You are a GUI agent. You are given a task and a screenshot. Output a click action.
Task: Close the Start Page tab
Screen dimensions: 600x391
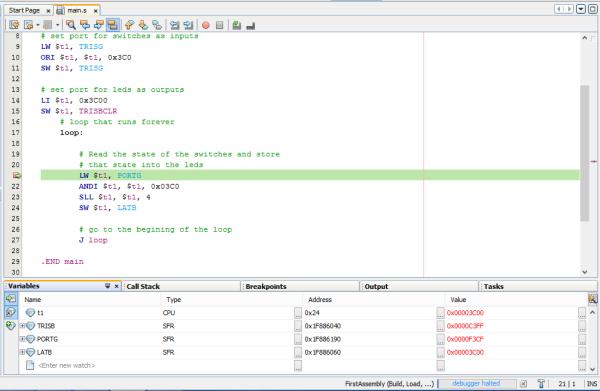pyautogui.click(x=48, y=11)
